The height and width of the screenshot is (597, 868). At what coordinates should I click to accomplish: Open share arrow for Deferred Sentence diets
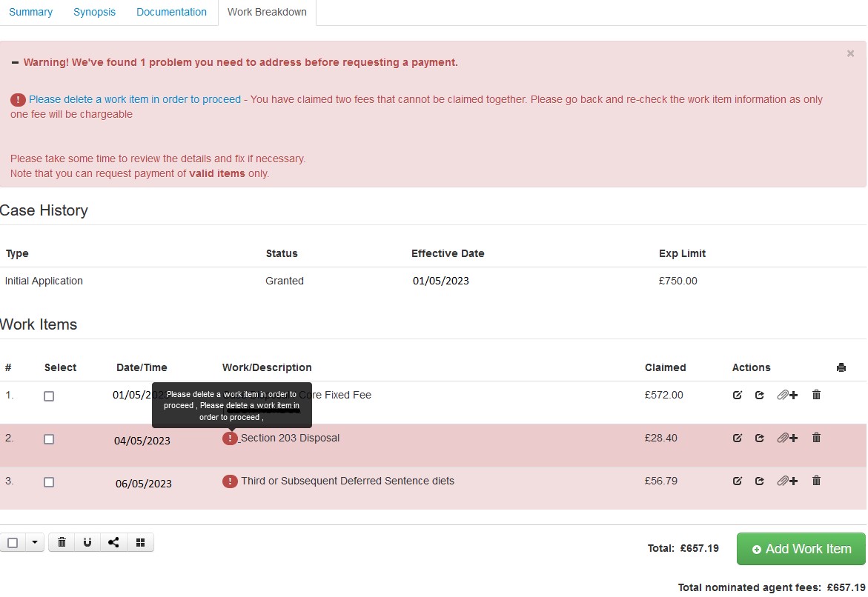(x=760, y=481)
